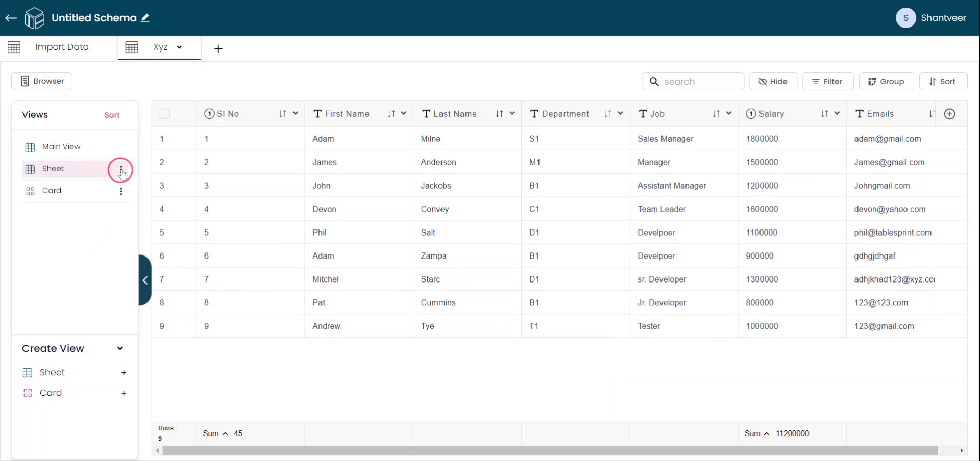
Task: Click the plus icon to add table tab
Action: [218, 49]
